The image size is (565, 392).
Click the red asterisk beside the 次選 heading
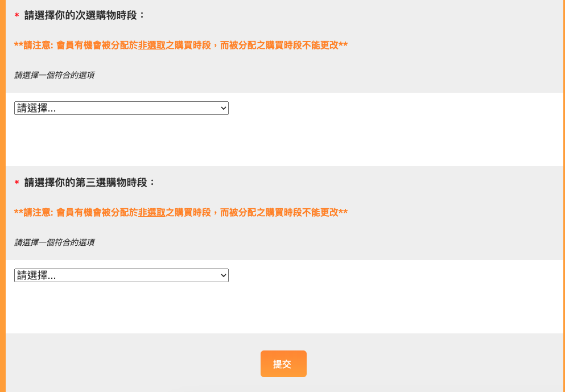[17, 16]
